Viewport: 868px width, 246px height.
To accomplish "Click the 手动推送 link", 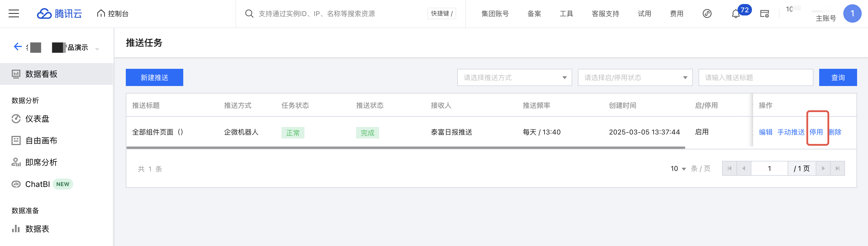I will tap(790, 132).
